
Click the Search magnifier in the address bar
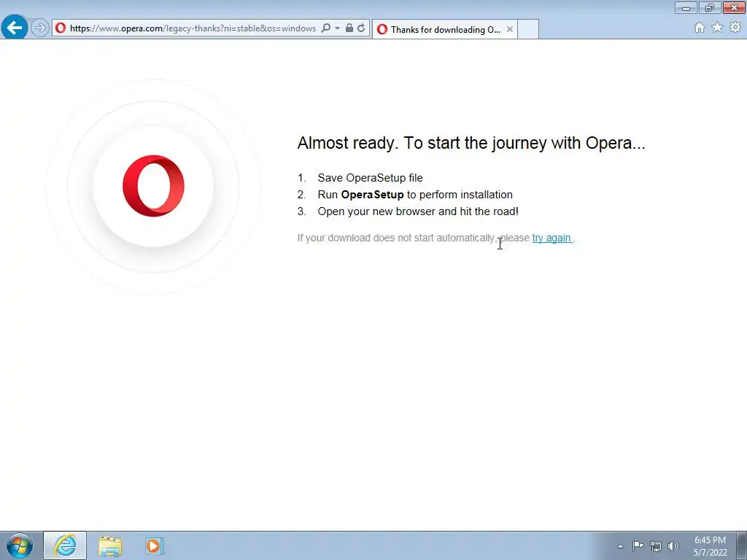pos(326,28)
